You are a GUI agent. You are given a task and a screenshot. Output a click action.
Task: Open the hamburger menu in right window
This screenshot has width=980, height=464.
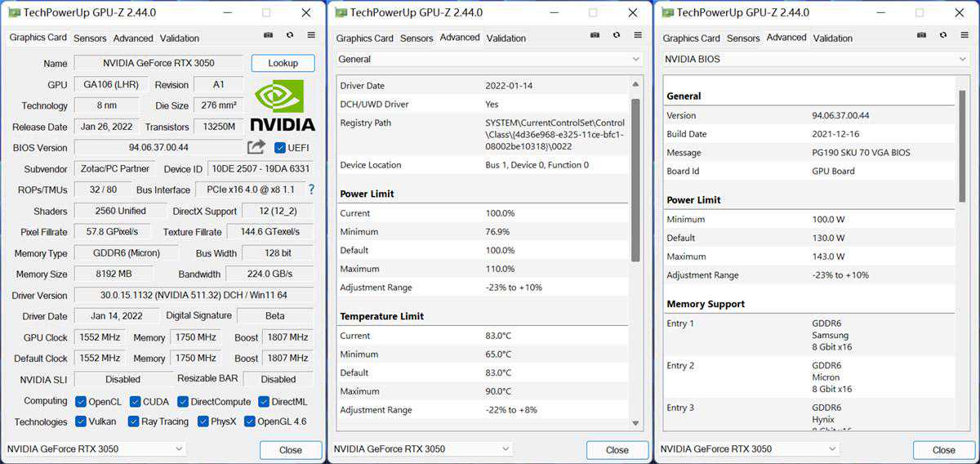(964, 36)
